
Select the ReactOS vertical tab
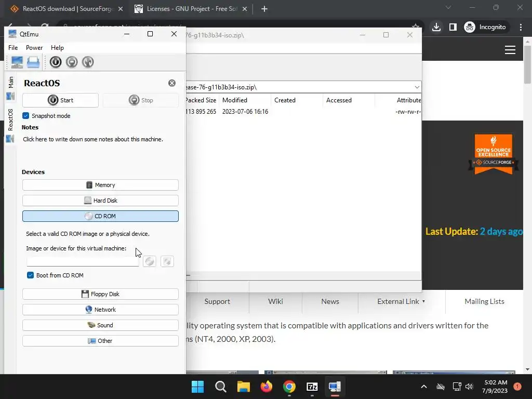[x=10, y=125]
